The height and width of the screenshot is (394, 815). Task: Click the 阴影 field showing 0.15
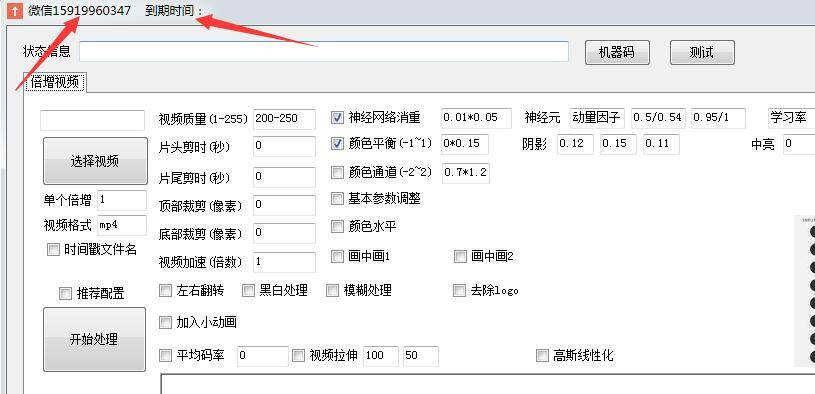point(619,144)
